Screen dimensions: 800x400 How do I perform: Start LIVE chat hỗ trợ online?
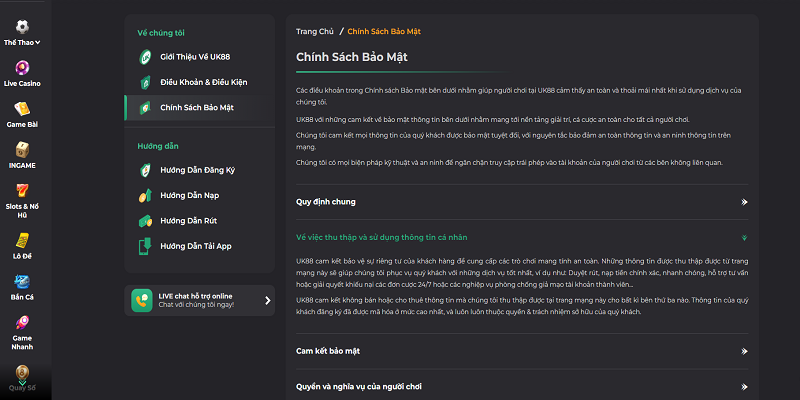[x=199, y=300]
